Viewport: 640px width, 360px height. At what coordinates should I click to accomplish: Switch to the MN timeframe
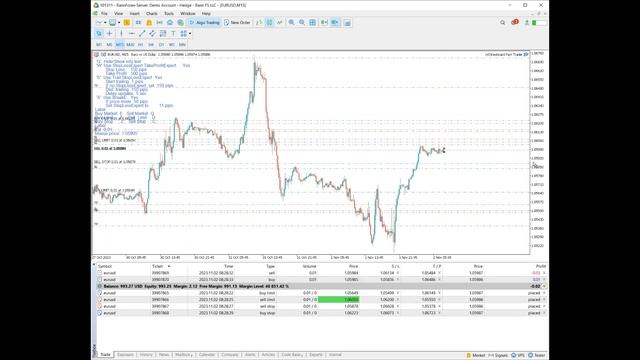coord(182,44)
